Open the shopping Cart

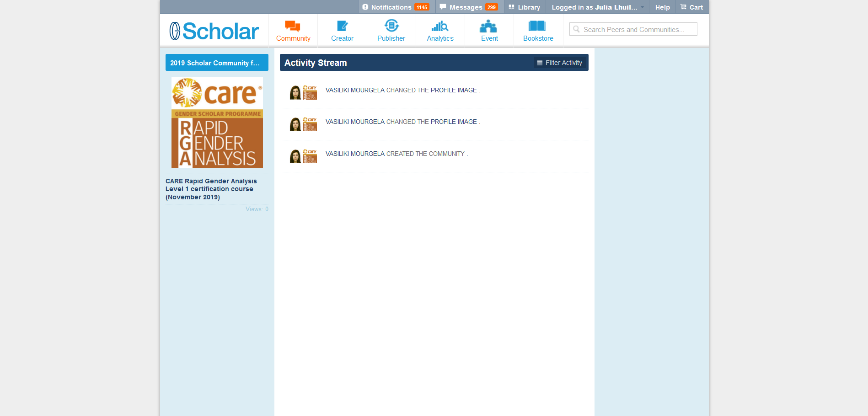click(691, 7)
